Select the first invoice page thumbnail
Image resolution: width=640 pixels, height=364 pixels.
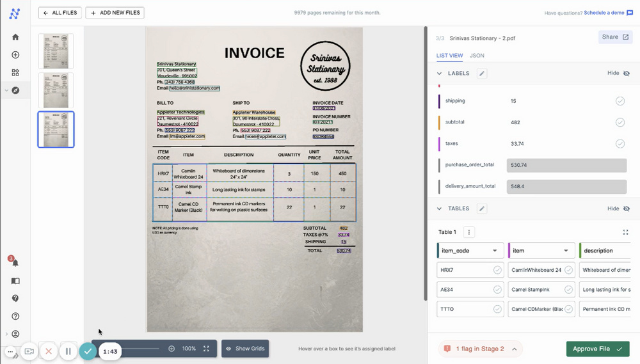pos(56,51)
